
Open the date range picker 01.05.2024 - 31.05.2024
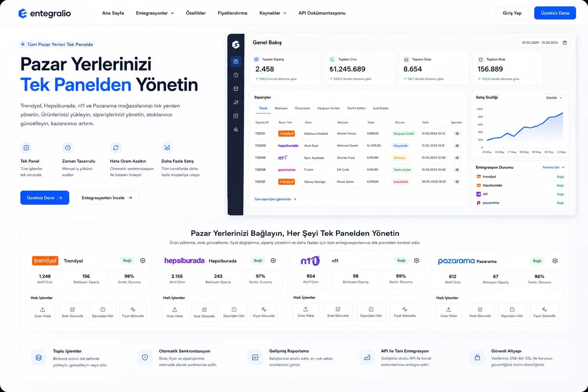[544, 42]
